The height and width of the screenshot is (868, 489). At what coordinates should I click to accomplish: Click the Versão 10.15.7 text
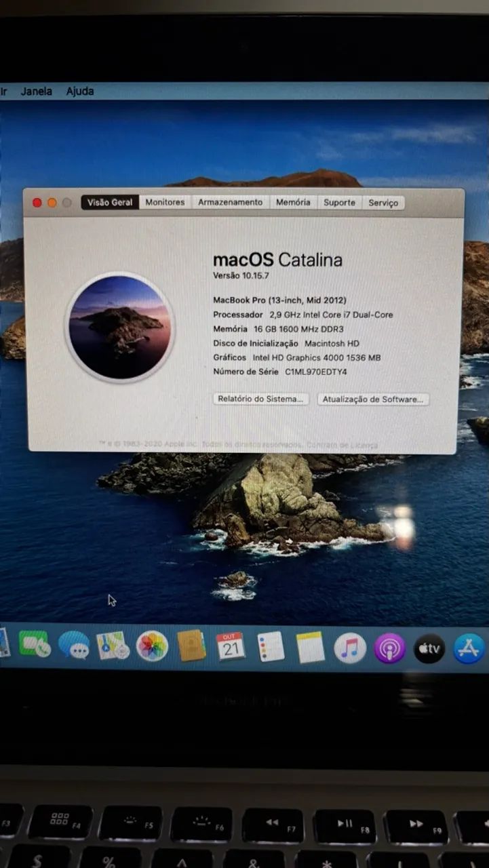coord(241,275)
